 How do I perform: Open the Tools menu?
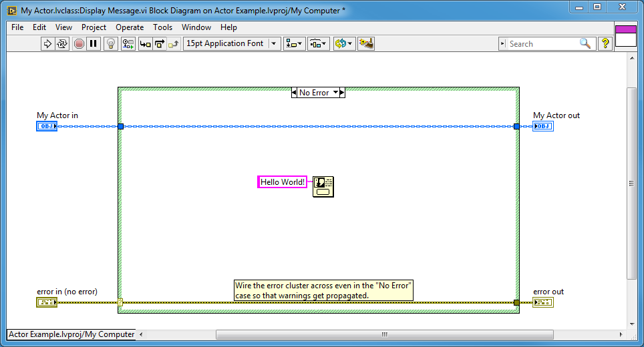coord(162,27)
